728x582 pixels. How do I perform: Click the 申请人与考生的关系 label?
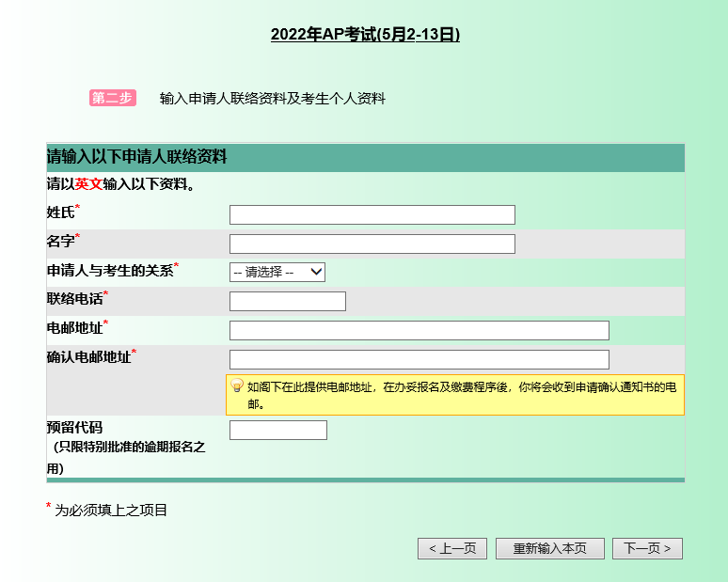110,270
